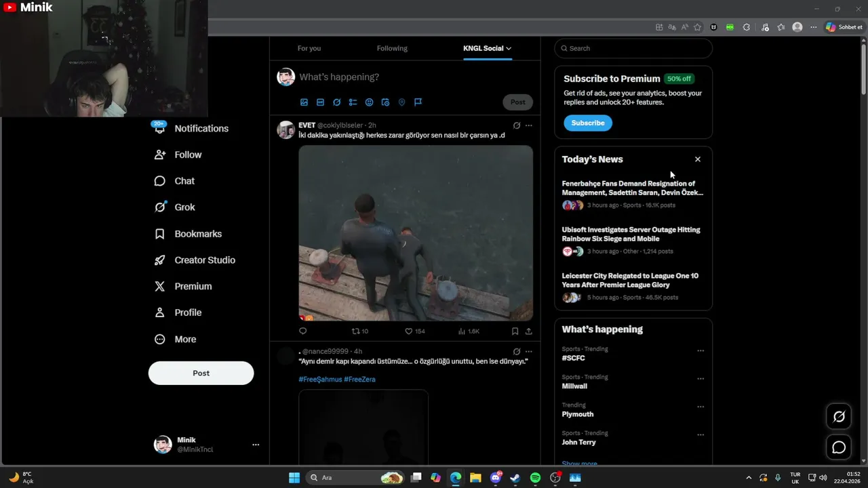Open floating Grok button
Image resolution: width=868 pixels, height=488 pixels.
[x=839, y=416]
